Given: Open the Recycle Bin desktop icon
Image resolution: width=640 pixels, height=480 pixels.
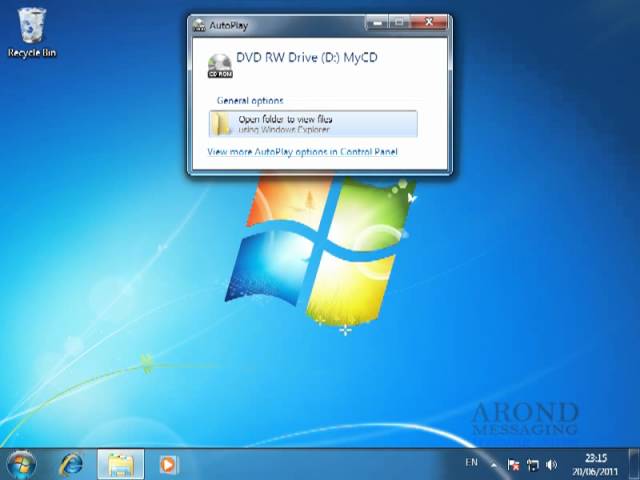Looking at the screenshot, I should click(x=31, y=33).
